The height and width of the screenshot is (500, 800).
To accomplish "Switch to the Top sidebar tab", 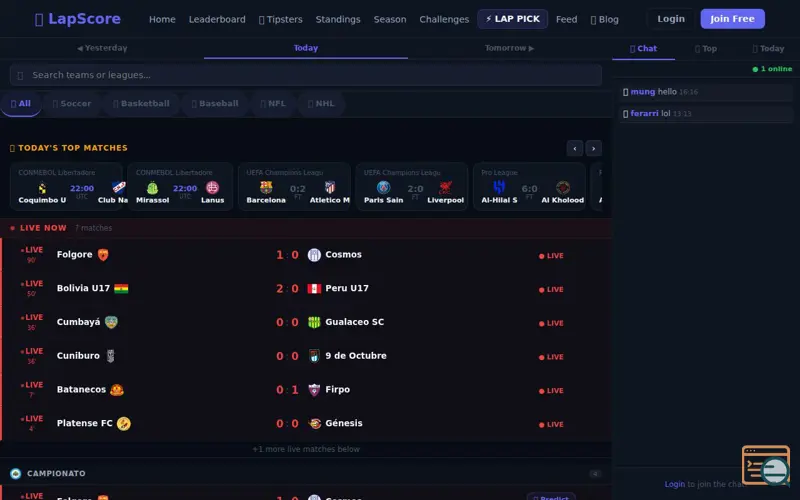I will click(706, 48).
